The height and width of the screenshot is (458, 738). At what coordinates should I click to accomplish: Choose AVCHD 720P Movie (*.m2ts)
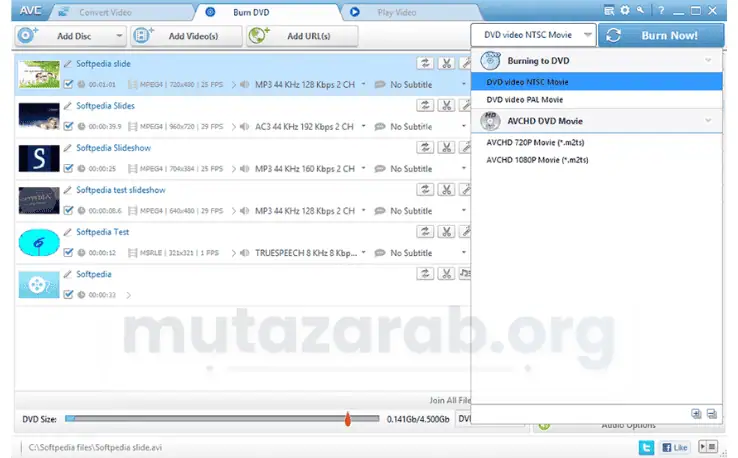(596, 142)
